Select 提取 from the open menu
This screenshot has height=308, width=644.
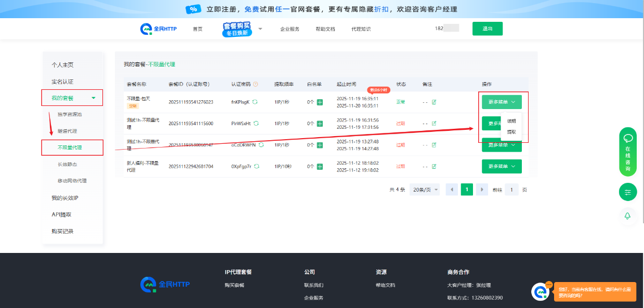pos(511,132)
